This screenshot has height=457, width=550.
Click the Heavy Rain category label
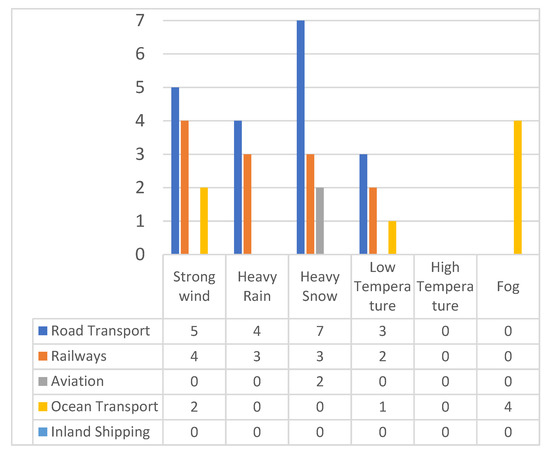257,287
